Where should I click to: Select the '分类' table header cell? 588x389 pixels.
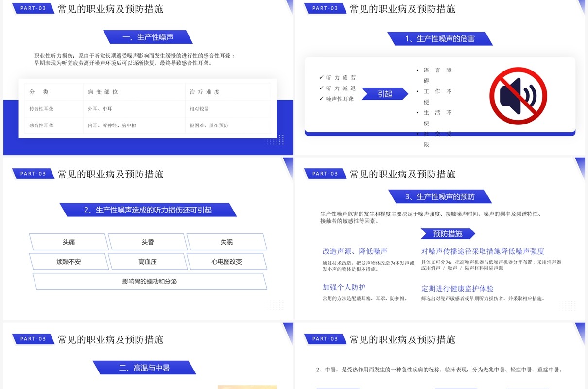54,92
